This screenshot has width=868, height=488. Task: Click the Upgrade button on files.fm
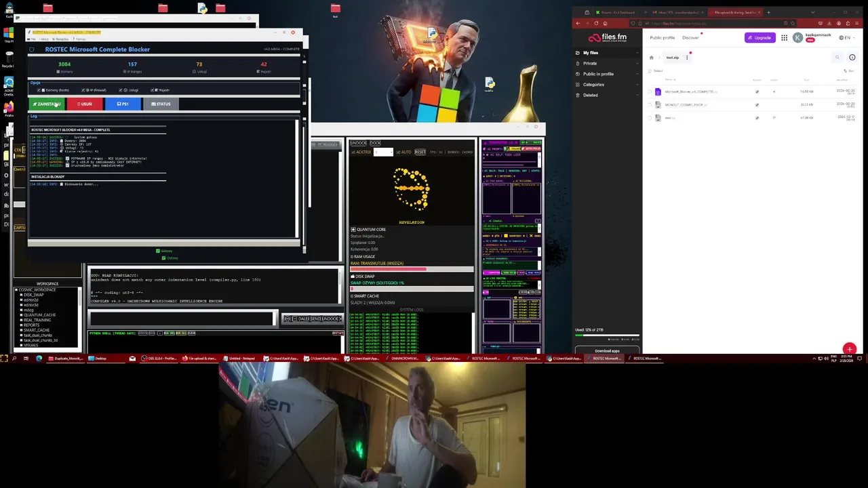click(x=759, y=38)
